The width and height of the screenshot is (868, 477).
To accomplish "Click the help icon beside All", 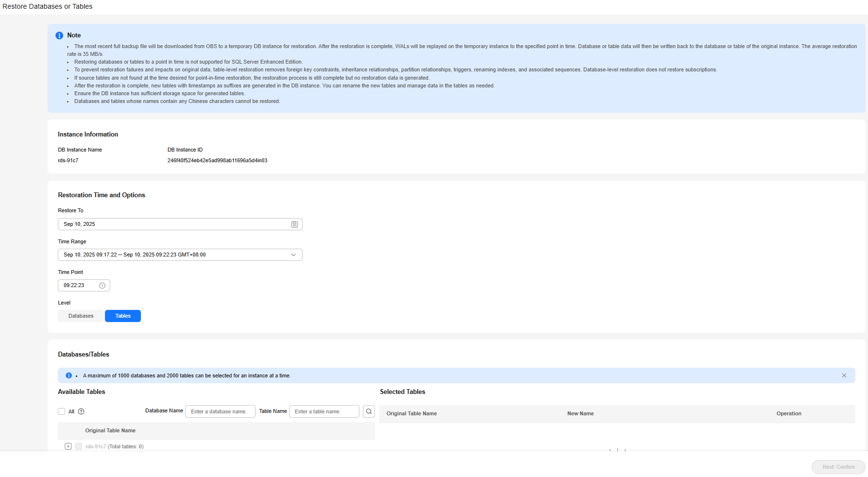I will pos(81,411).
